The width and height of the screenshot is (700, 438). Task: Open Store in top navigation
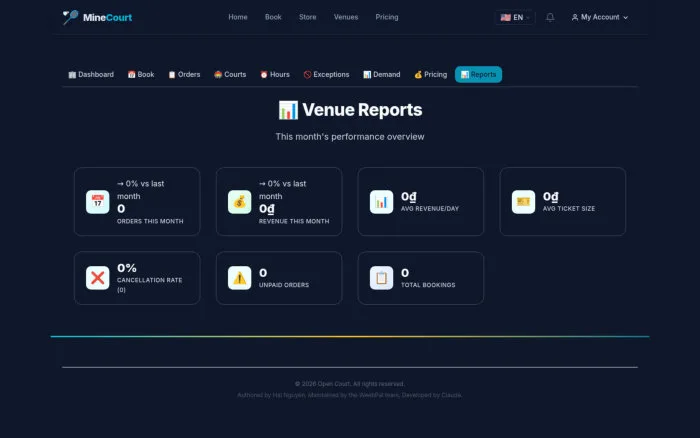308,17
